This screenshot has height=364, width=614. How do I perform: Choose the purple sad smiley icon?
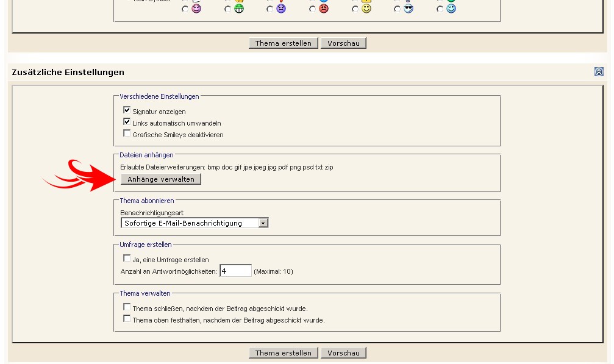coord(280,9)
